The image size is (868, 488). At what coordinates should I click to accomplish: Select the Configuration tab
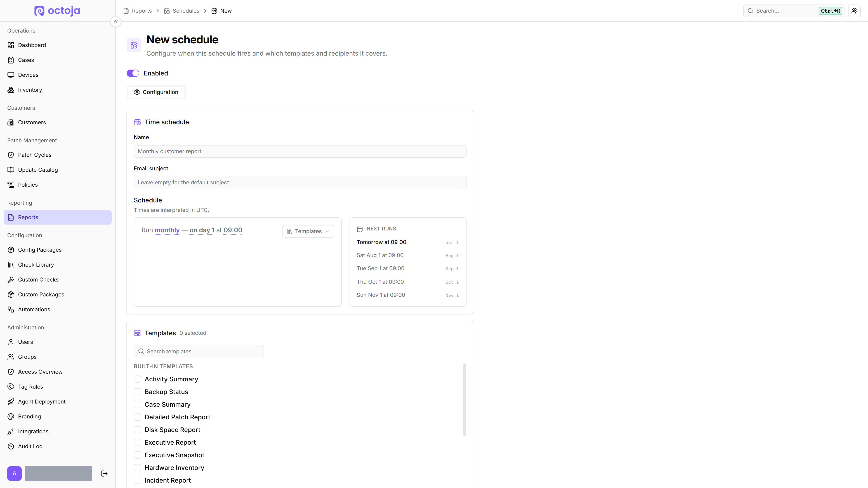156,92
